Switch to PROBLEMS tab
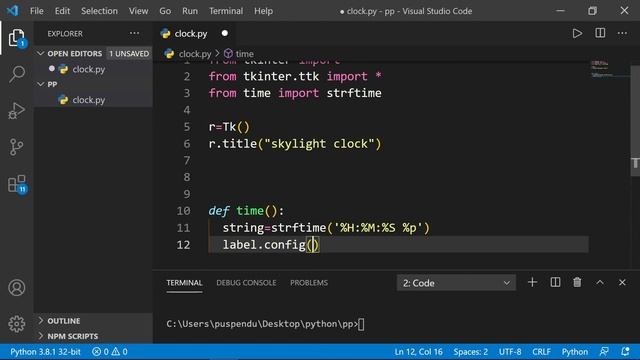Image resolution: width=640 pixels, height=360 pixels. pyautogui.click(x=309, y=282)
